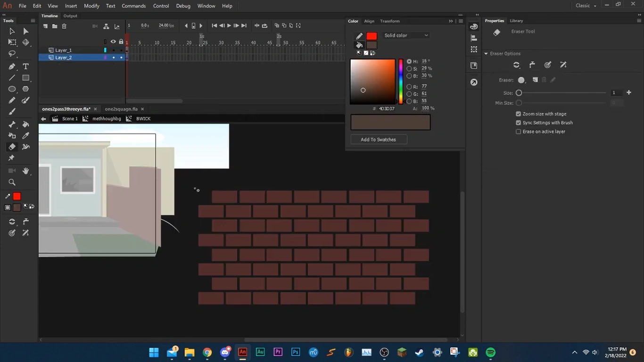Open the Classic workspace dropdown

(x=586, y=6)
